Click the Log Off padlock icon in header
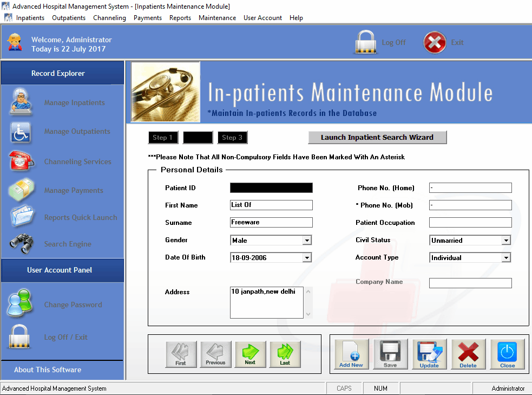This screenshot has height=395, width=532. click(x=365, y=42)
